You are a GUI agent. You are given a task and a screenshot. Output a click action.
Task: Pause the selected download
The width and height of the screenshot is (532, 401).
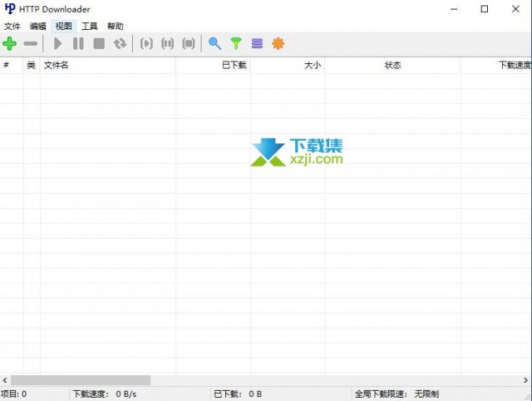[x=78, y=43]
